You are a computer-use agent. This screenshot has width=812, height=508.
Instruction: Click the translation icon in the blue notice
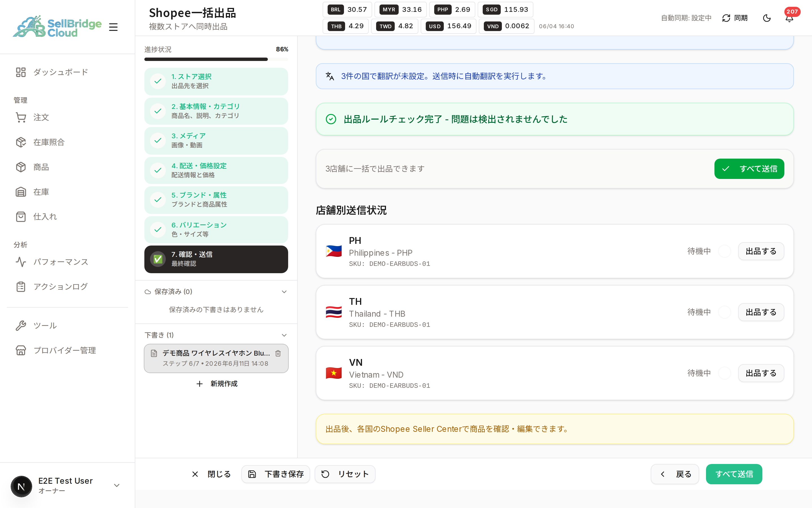pos(330,76)
